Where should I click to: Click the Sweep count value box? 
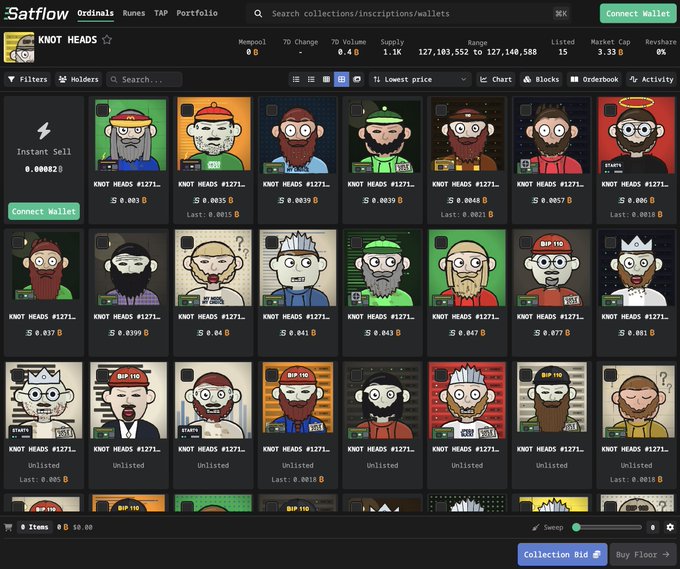tap(653, 527)
